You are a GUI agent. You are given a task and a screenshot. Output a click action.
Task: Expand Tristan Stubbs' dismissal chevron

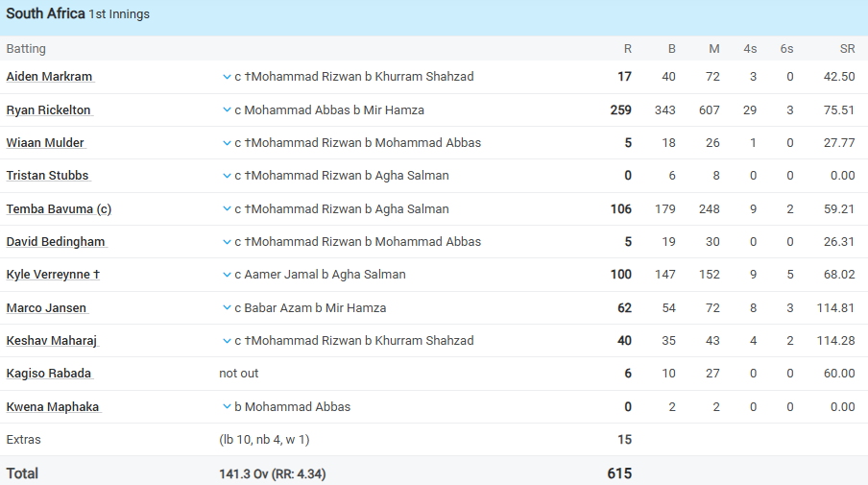tap(227, 176)
